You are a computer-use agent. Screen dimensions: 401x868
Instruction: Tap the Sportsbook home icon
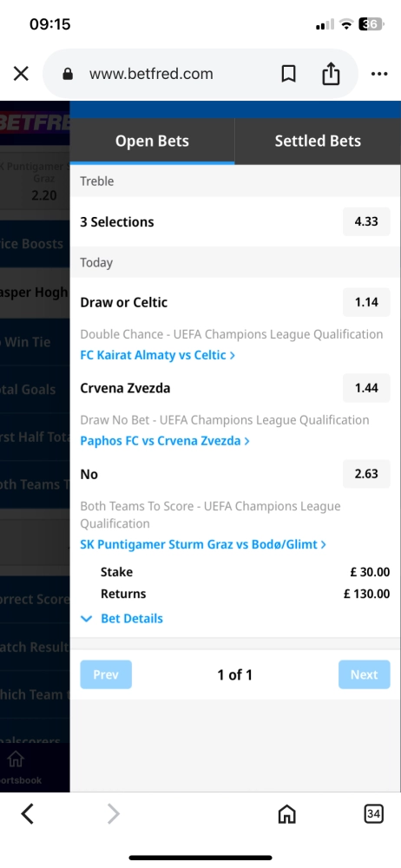16,759
